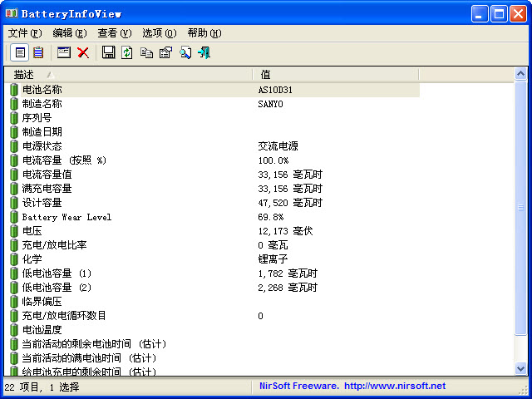This screenshot has height=399, width=532.
Task: Open the NirSoft Freeware website link
Action: coord(352,386)
